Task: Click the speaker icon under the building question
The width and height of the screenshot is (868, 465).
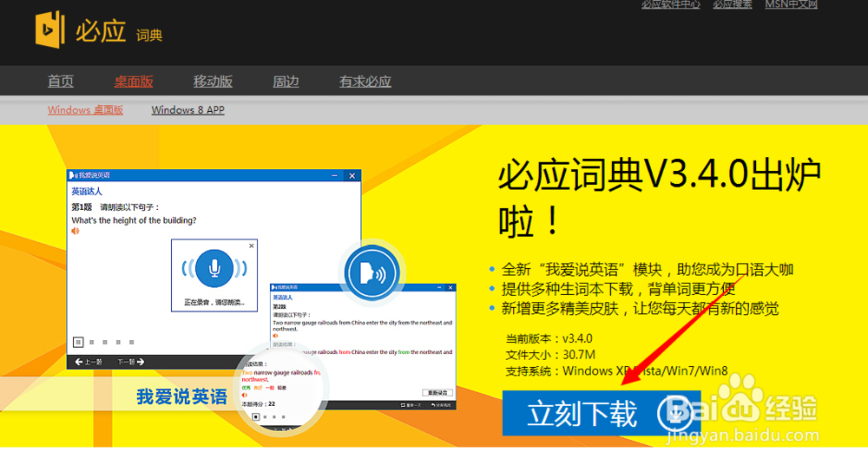Action: tap(76, 231)
